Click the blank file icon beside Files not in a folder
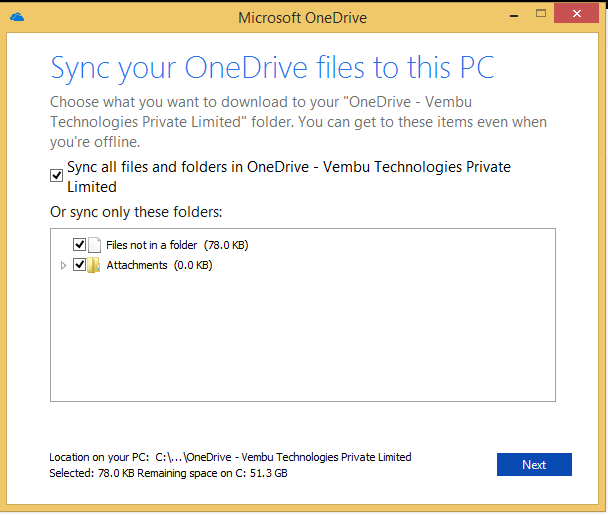This screenshot has height=515, width=608. click(94, 245)
